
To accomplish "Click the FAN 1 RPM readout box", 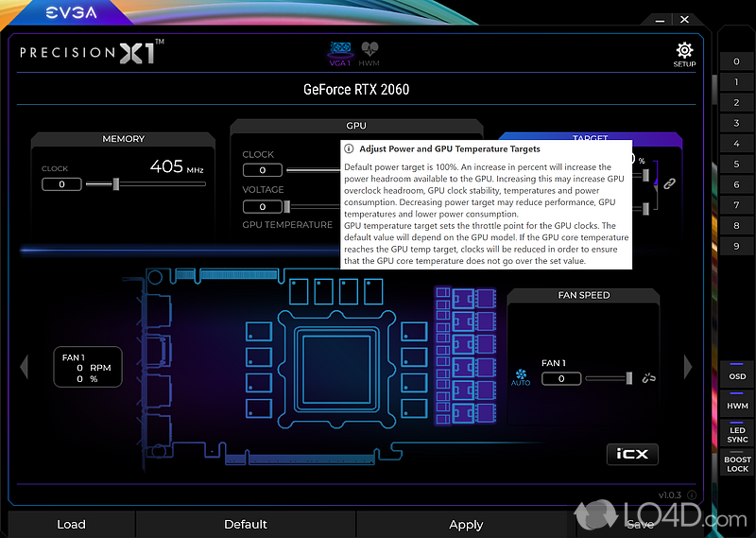I will 87,367.
